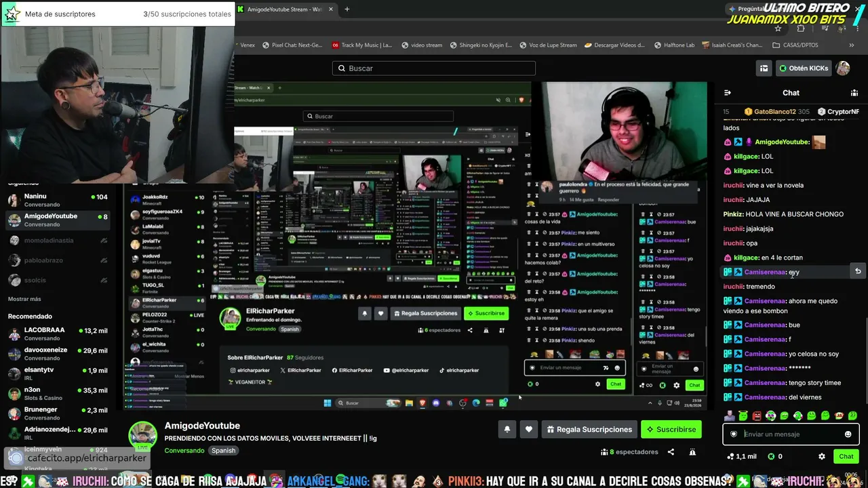Click the Regala Suscripciones button
Screen dimensions: 868x488
pyautogui.click(x=590, y=429)
